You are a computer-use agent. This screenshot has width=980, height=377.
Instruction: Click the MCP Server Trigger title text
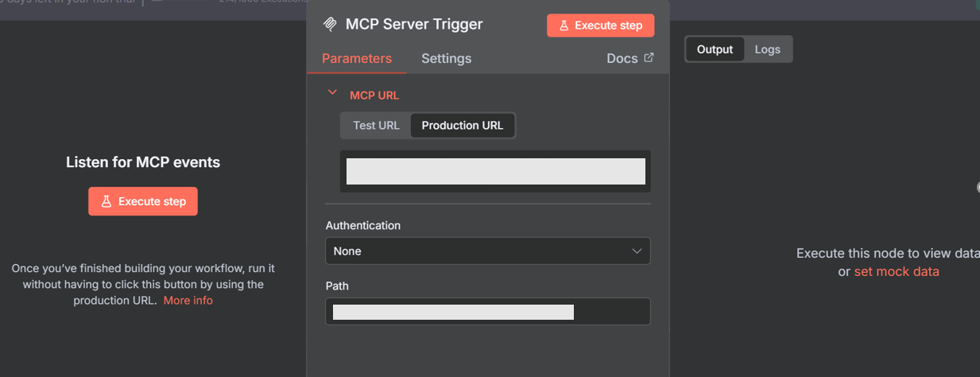[414, 25]
